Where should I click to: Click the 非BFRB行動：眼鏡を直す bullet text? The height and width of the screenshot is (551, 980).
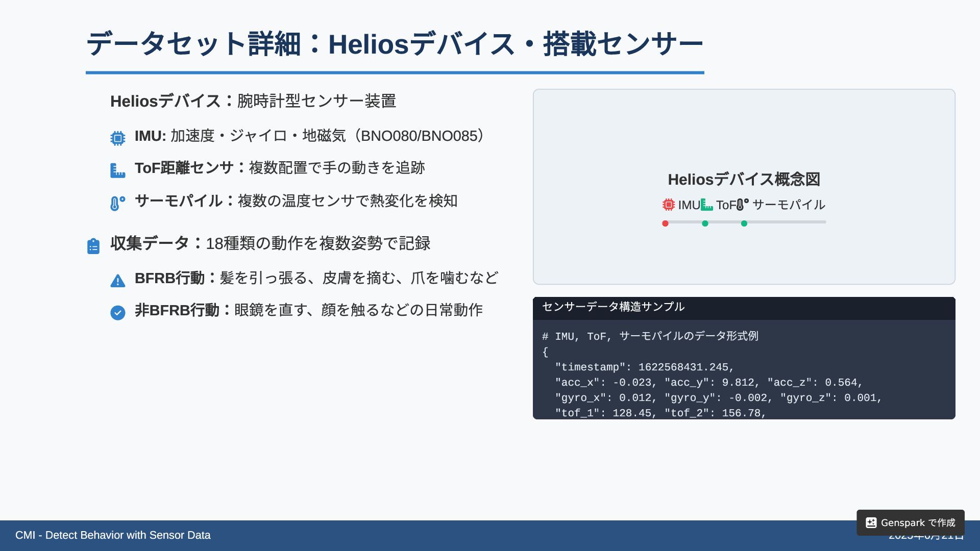[309, 310]
